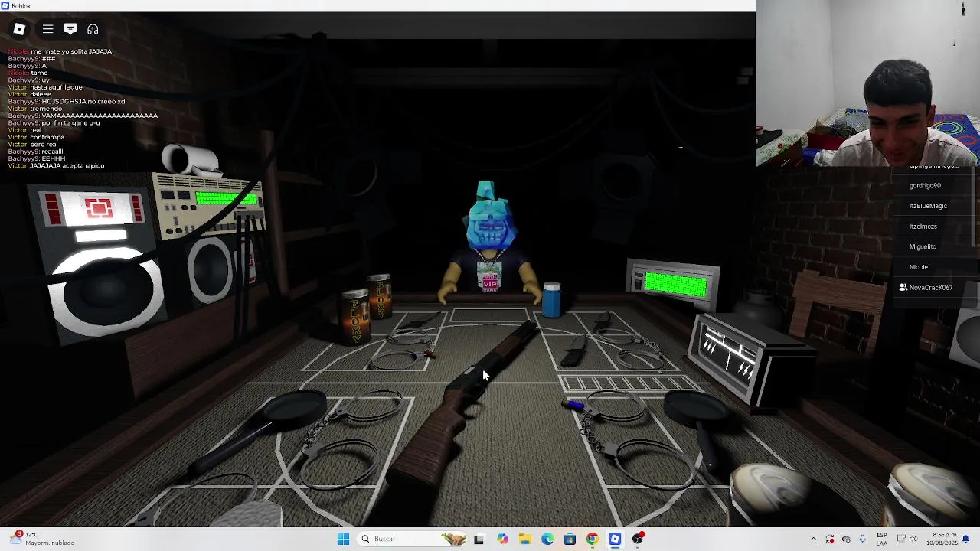Select player NovaCracK067 in the list
The height and width of the screenshot is (551, 980).
pos(930,288)
